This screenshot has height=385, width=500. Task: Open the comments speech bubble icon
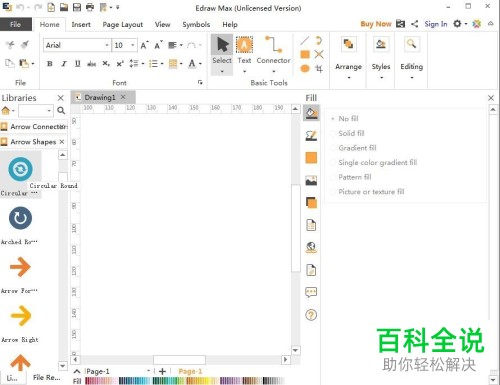pyautogui.click(x=311, y=292)
